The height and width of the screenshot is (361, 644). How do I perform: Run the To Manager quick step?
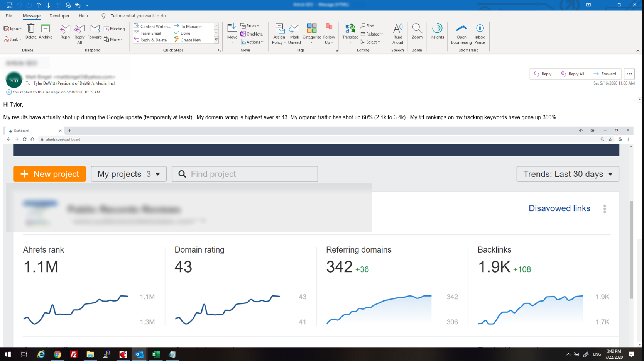click(188, 27)
